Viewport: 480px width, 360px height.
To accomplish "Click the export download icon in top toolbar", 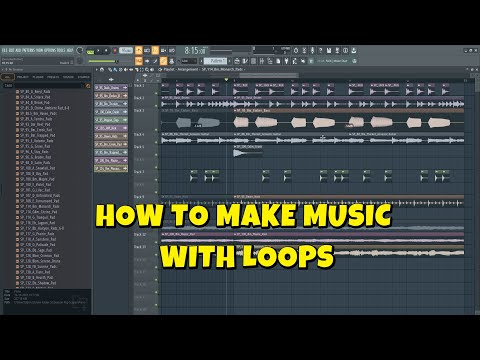I will 354,51.
